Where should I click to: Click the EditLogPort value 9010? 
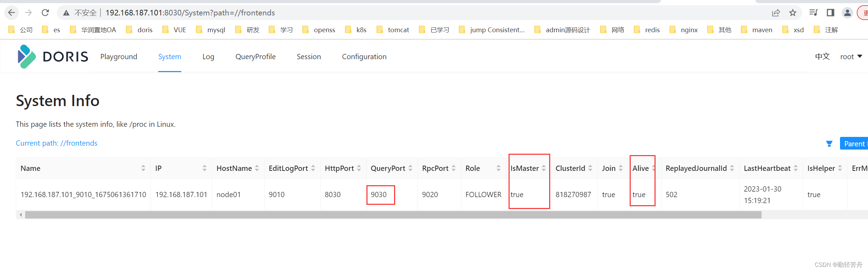pos(276,194)
